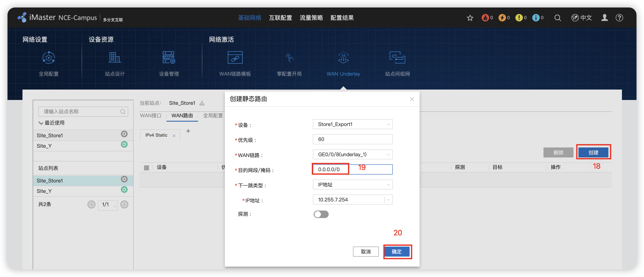The width and height of the screenshot is (644, 277).
Task: Open next-hop type dropdown
Action: click(353, 185)
